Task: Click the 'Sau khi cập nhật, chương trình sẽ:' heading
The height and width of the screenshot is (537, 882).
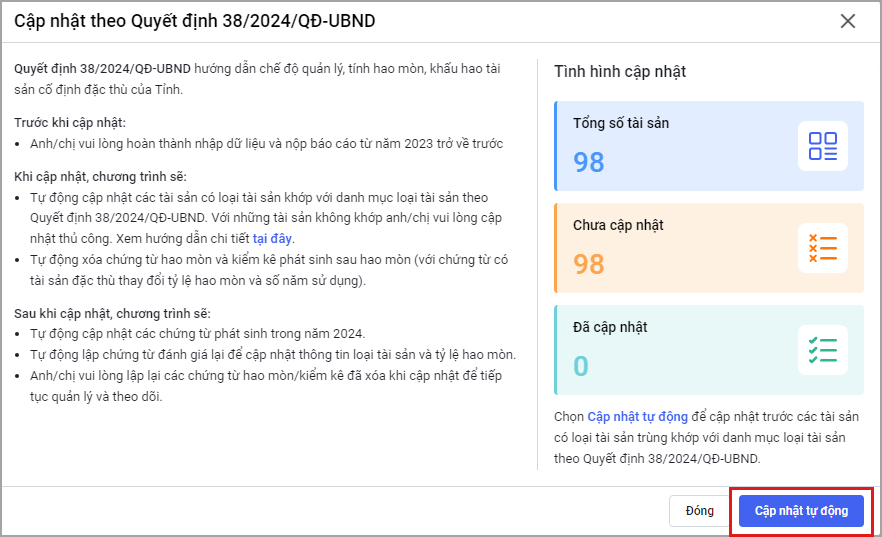Action: click(112, 313)
